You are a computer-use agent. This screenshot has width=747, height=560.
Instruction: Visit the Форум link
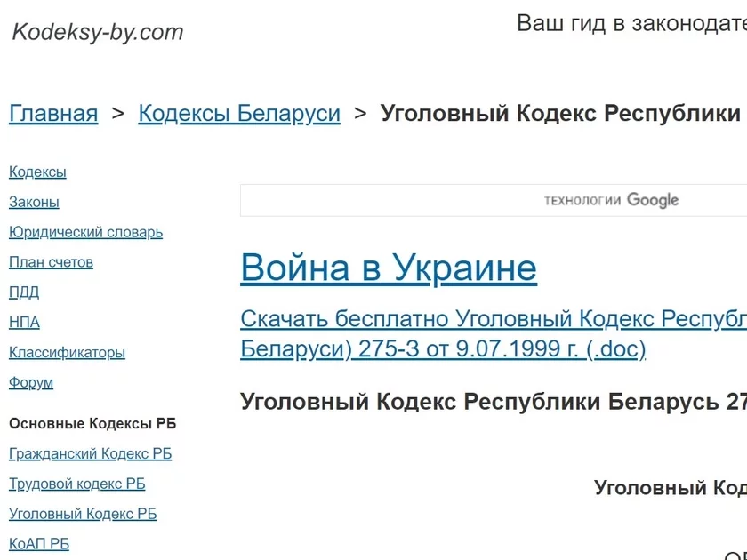31,383
